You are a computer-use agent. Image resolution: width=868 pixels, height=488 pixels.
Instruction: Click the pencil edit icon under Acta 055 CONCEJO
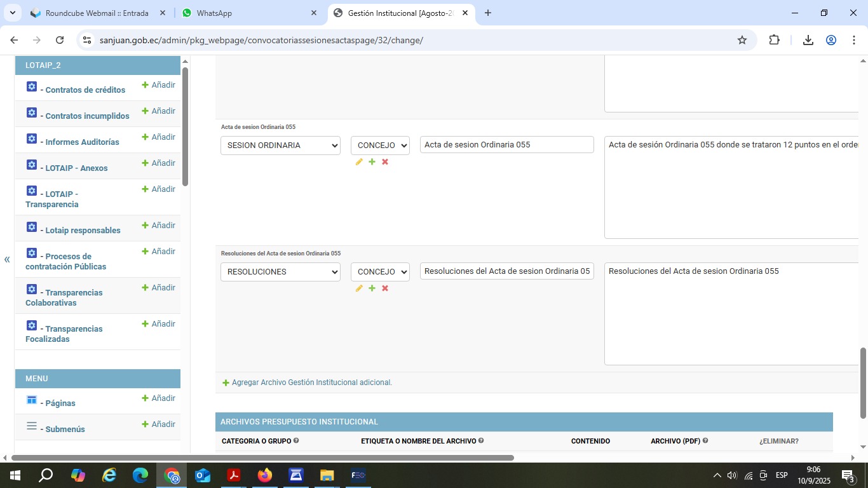pos(359,162)
